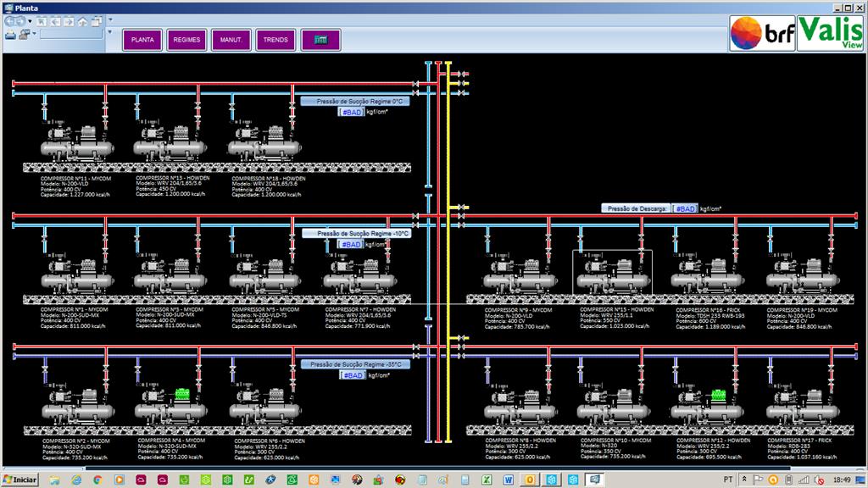Click the Pressão de Descarga label
Image resolution: width=868 pixels, height=488 pixels.
click(637, 209)
